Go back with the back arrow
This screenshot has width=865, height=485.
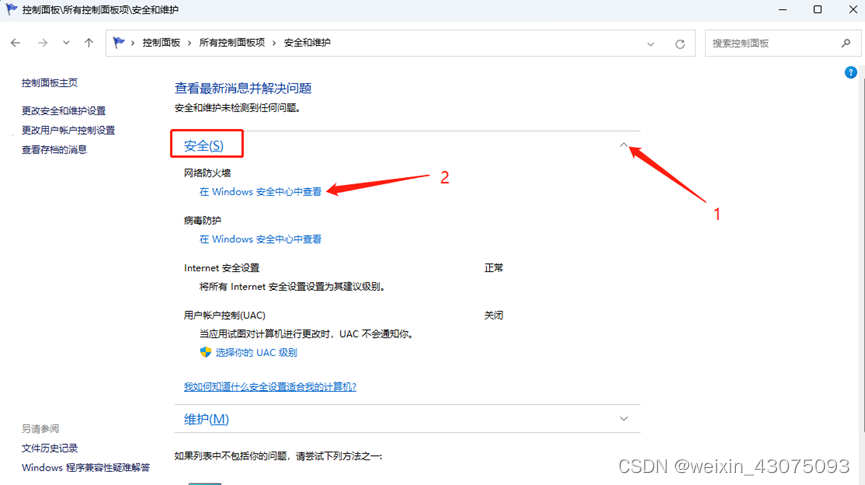coord(15,42)
